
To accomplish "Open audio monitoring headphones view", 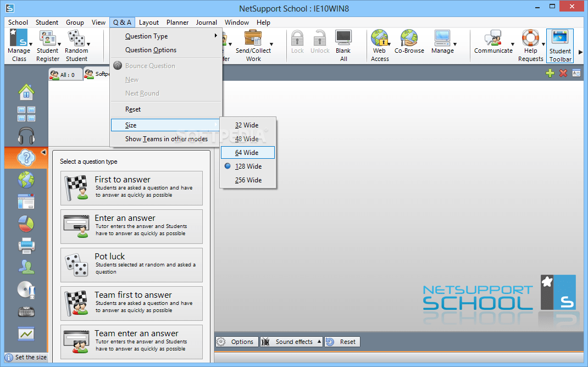I will coord(26,136).
